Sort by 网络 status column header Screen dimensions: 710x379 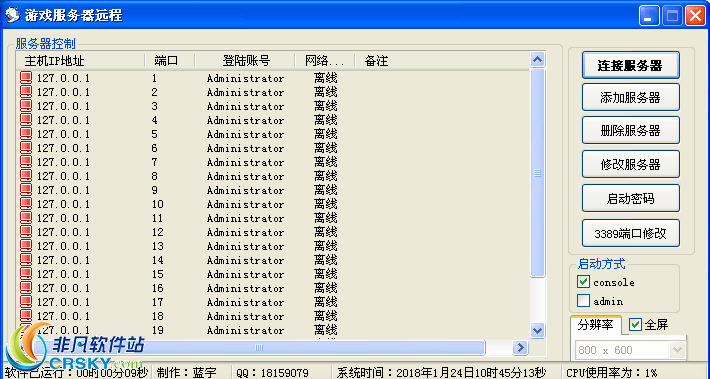coord(325,61)
